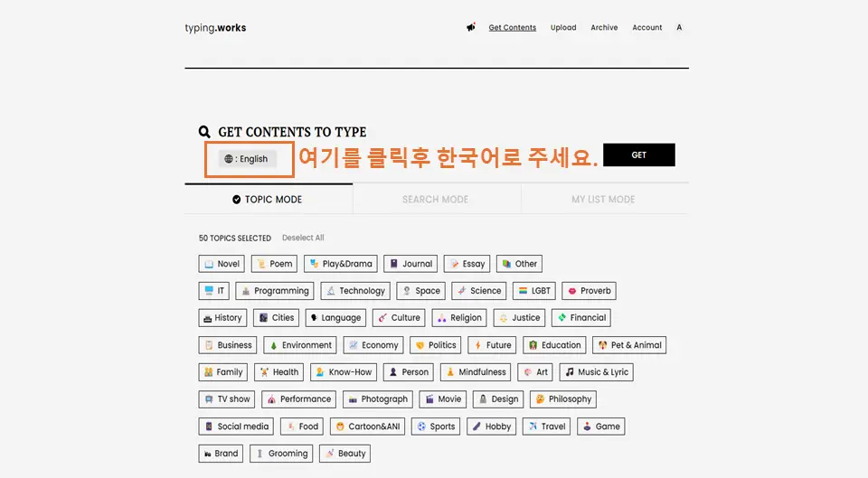Tap the Movie topic chip
The width and height of the screenshot is (868, 478).
point(443,399)
